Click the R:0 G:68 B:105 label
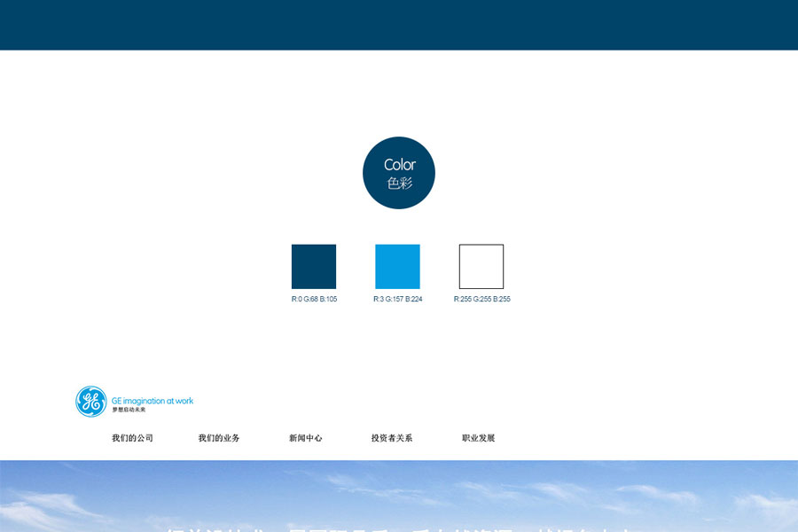The width and height of the screenshot is (798, 532). point(314,300)
